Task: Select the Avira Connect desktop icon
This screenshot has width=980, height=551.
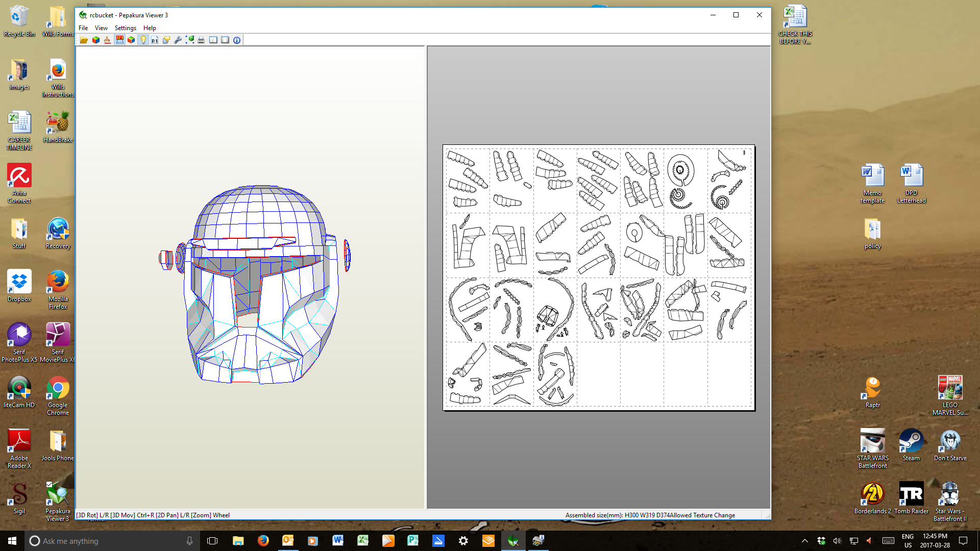Action: [19, 184]
